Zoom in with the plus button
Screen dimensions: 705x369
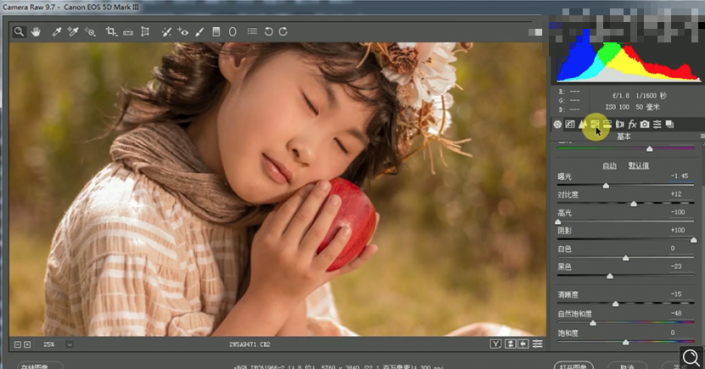tap(27, 344)
